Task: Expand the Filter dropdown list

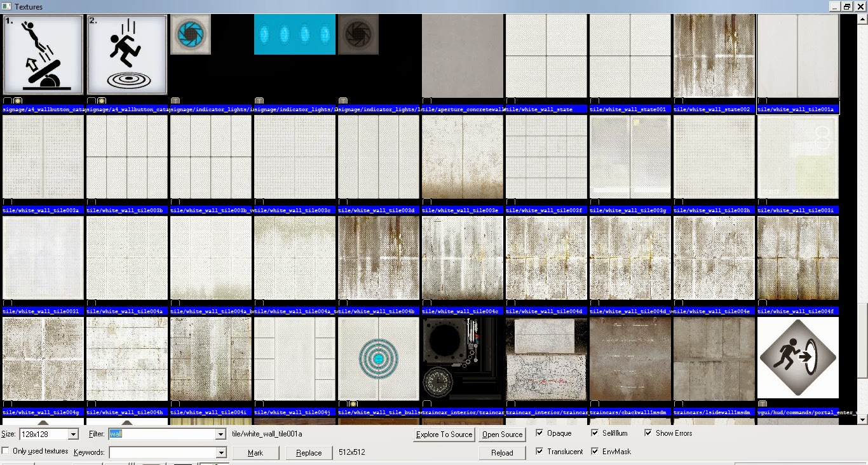Action: [x=219, y=434]
